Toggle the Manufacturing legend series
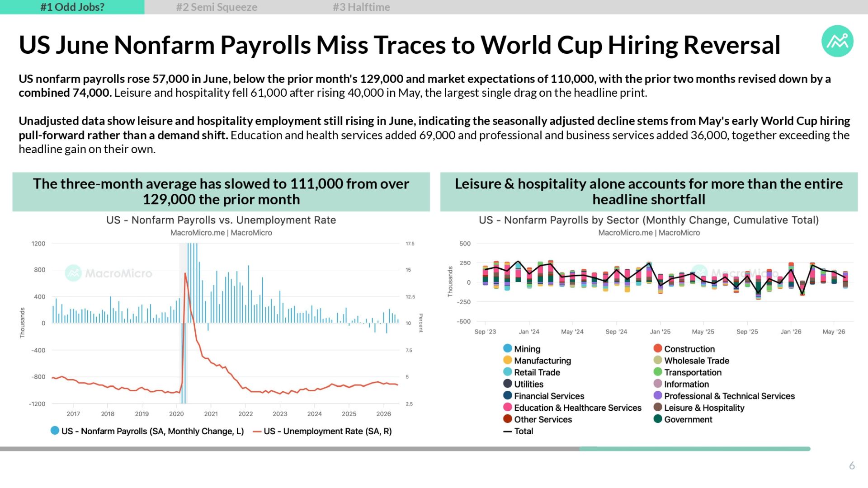The width and height of the screenshot is (868, 488). (x=537, y=361)
